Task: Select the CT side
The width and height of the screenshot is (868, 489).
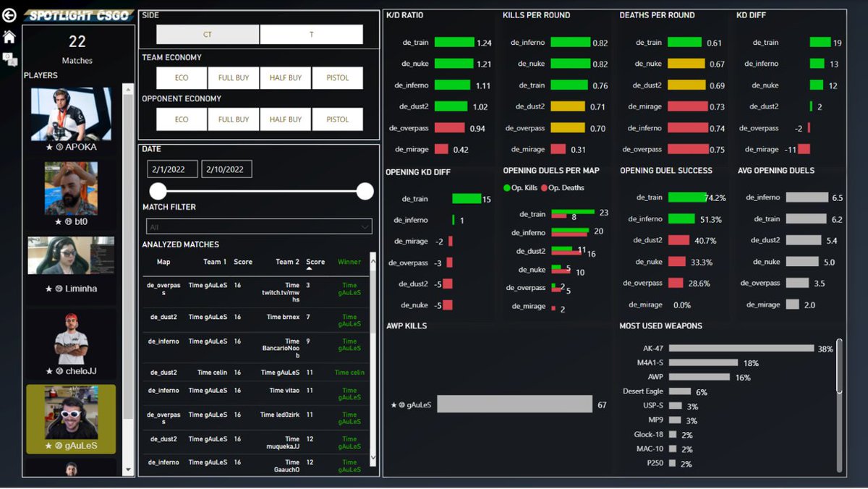Action: click(208, 35)
